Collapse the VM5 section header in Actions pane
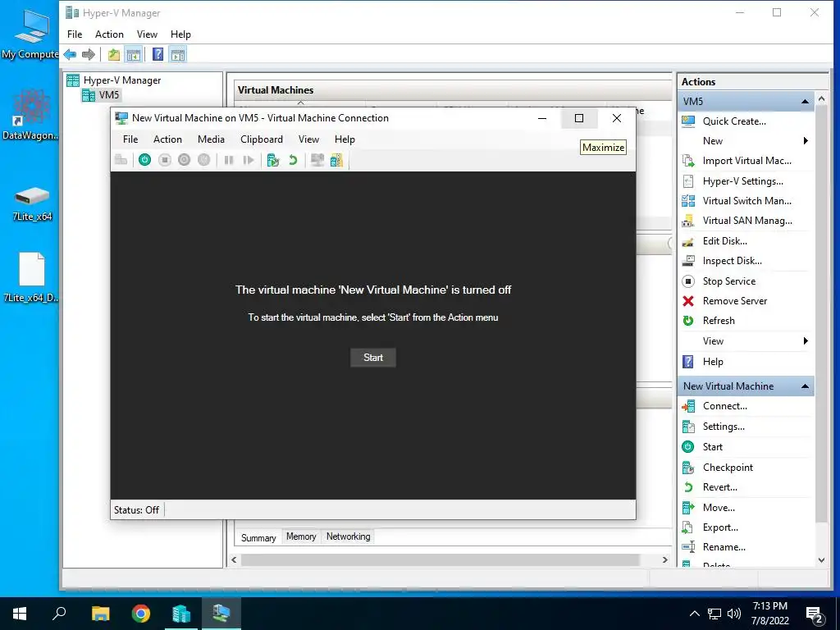The height and width of the screenshot is (630, 840). [805, 101]
